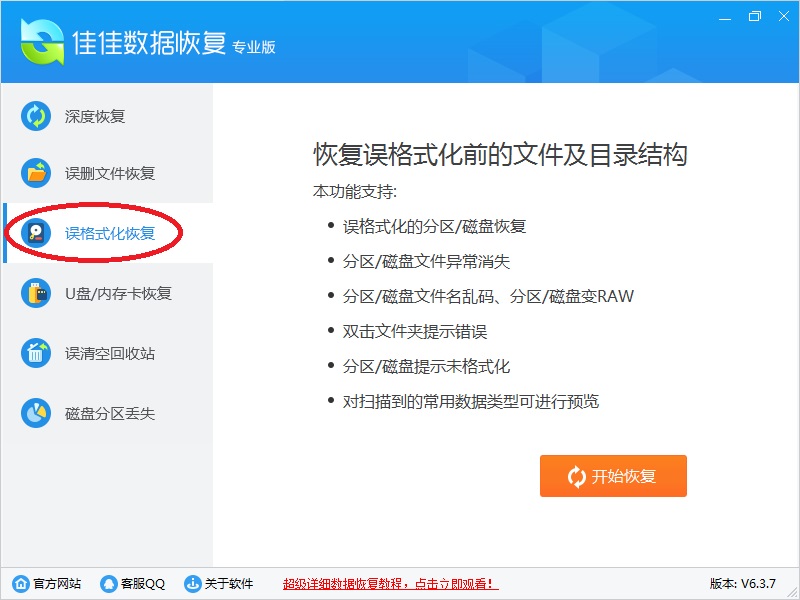Click the 官方网站 home icon
The width and height of the screenshot is (800, 600).
click(x=21, y=583)
